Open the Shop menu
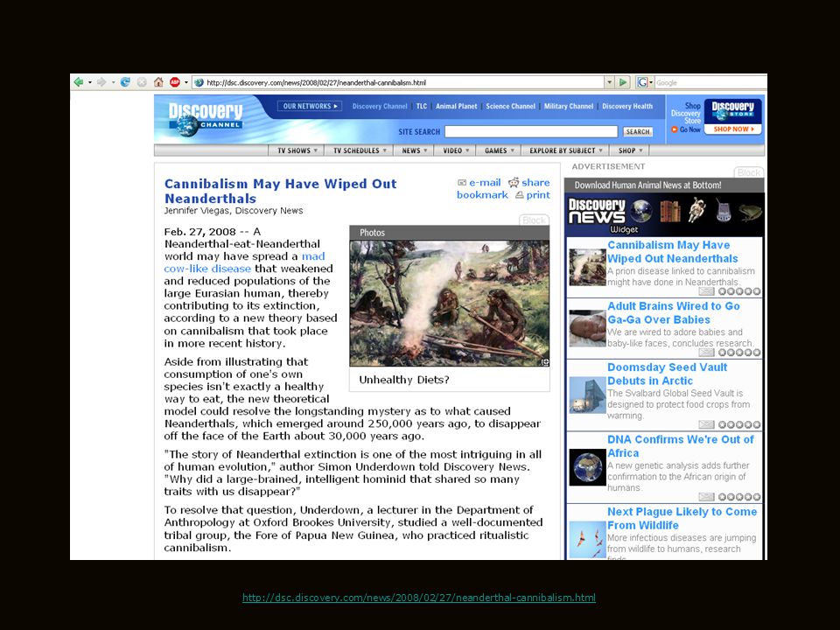The height and width of the screenshot is (630, 840). point(629,150)
